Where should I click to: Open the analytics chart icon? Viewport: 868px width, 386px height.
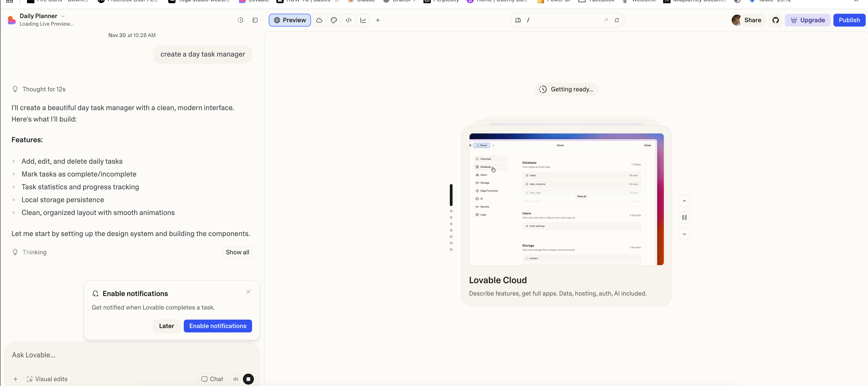coord(363,20)
